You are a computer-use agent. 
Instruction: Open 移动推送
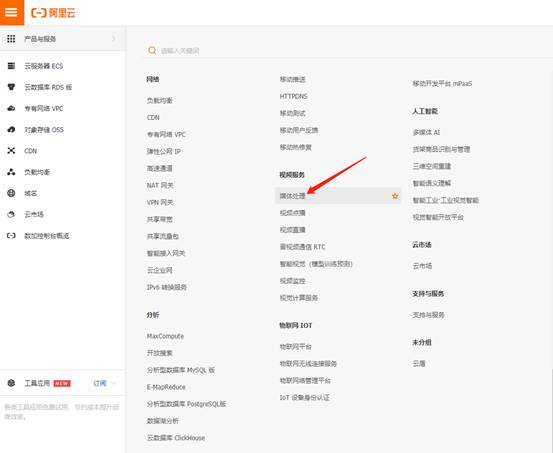click(292, 79)
